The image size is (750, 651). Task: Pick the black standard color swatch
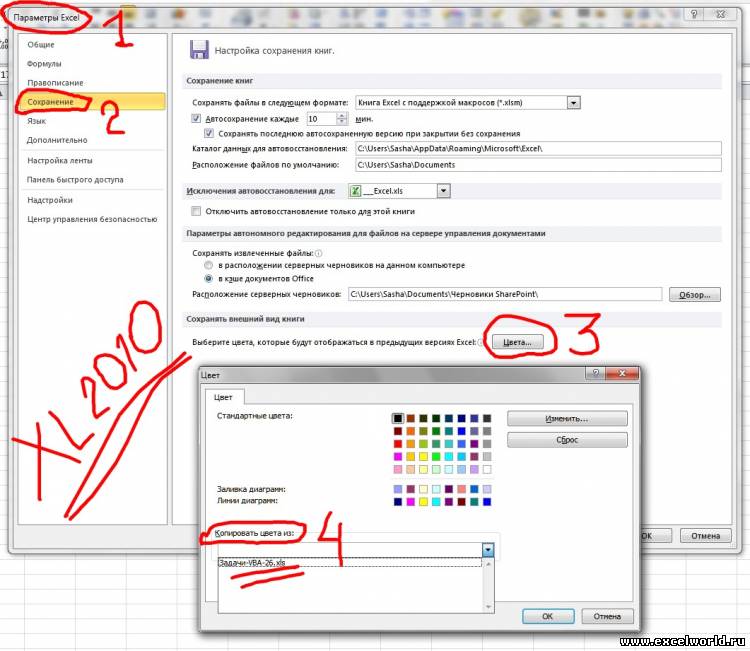397,419
